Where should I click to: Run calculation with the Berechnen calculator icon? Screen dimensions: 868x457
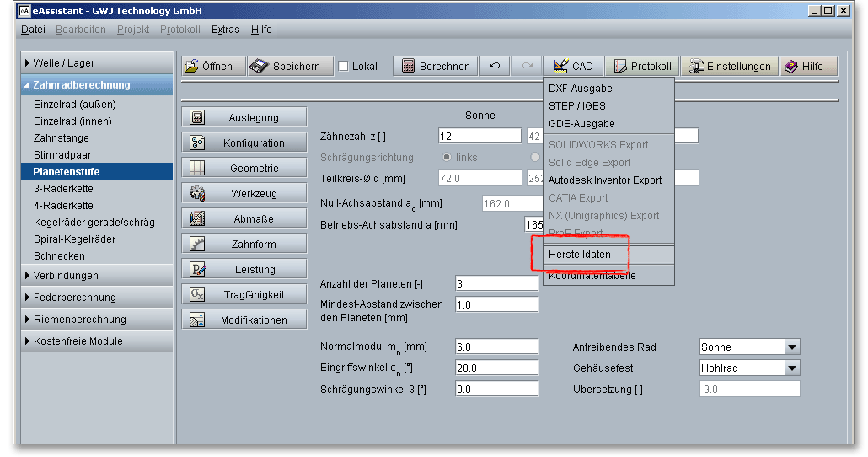coord(436,67)
